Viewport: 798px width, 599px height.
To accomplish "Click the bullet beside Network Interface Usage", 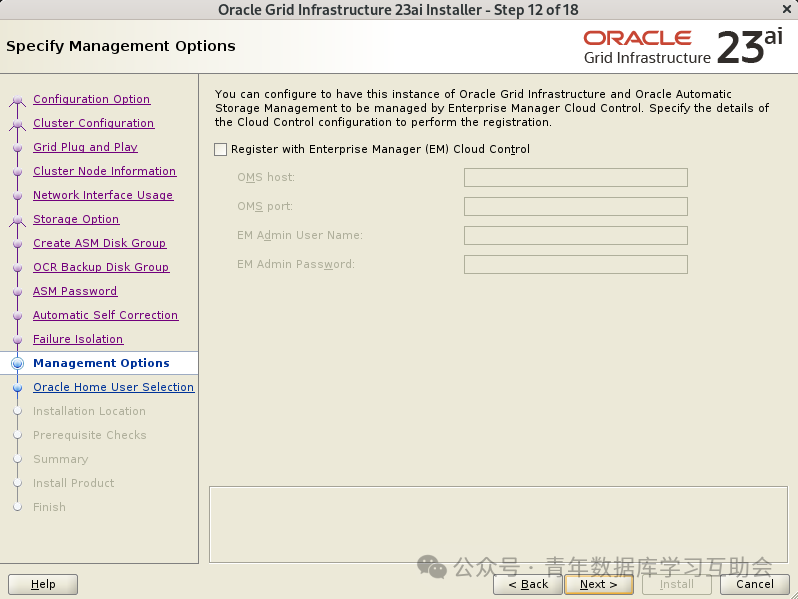I will click(18, 195).
